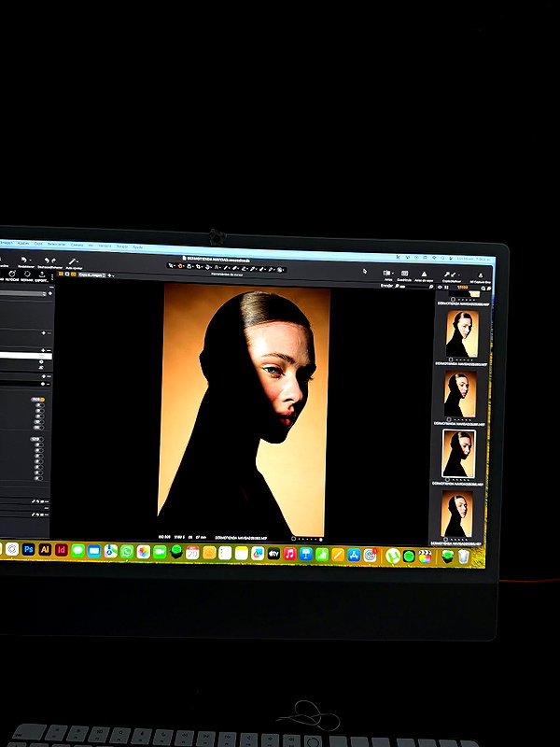Select the first portrait thumbnail
Screen dimensions: 560x747
[x=462, y=333]
